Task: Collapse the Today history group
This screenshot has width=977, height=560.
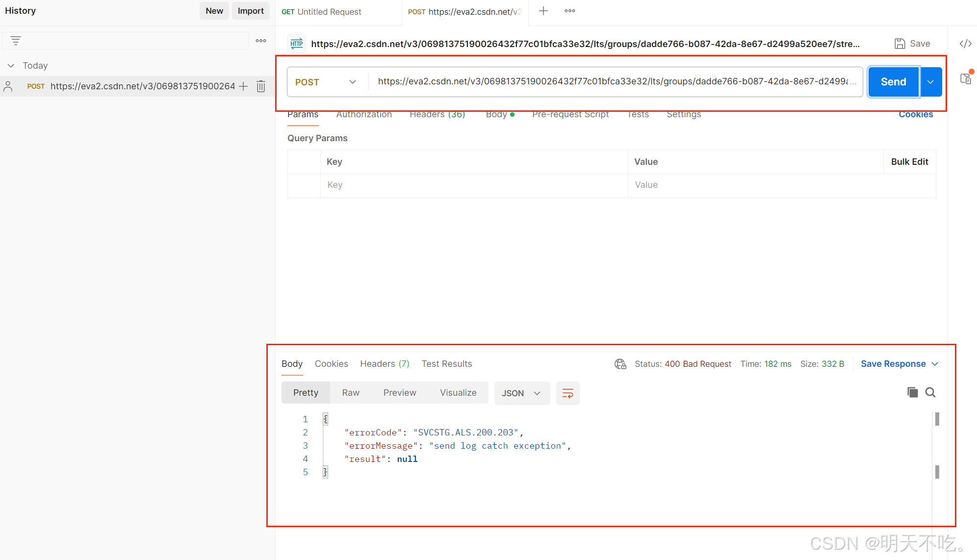Action: (x=11, y=66)
